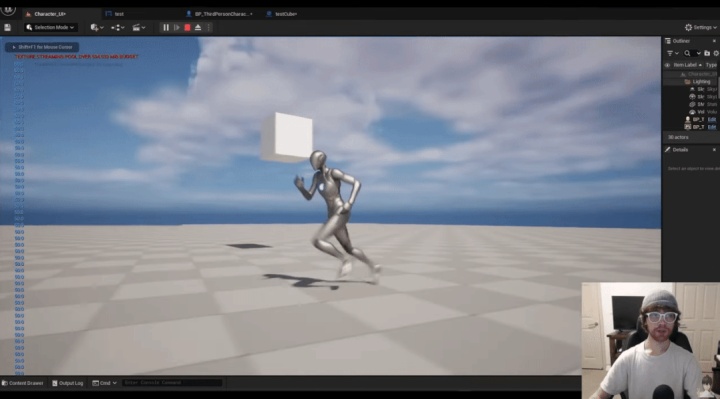This screenshot has width=720, height=399.
Task: Open the cinematics clapperboard menu
Action: (x=139, y=28)
